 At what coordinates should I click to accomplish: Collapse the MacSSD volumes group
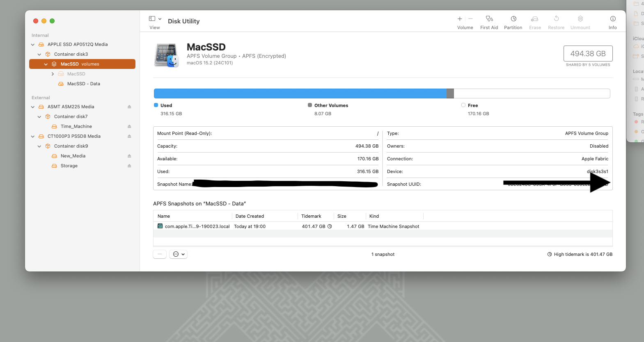[x=46, y=64]
